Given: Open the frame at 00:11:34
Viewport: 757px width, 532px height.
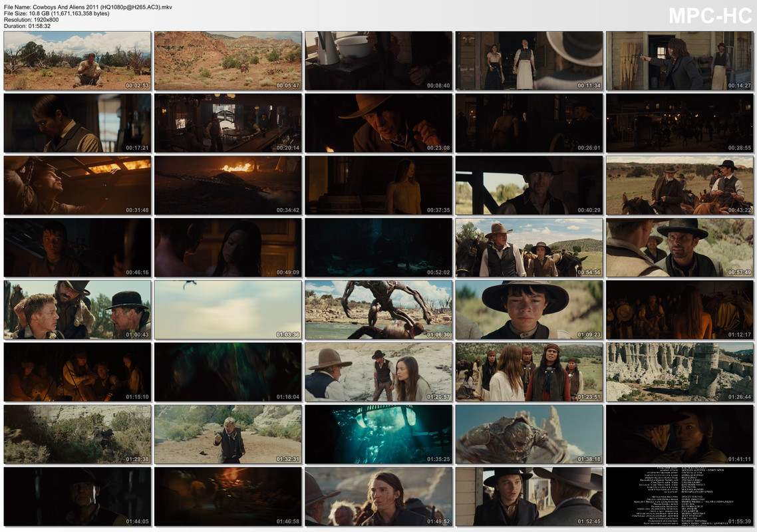Looking at the screenshot, I should [x=529, y=61].
